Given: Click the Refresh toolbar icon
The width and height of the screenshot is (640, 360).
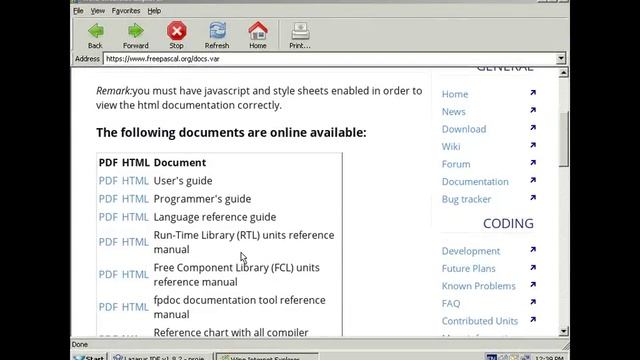Looking at the screenshot, I should click(x=217, y=31).
